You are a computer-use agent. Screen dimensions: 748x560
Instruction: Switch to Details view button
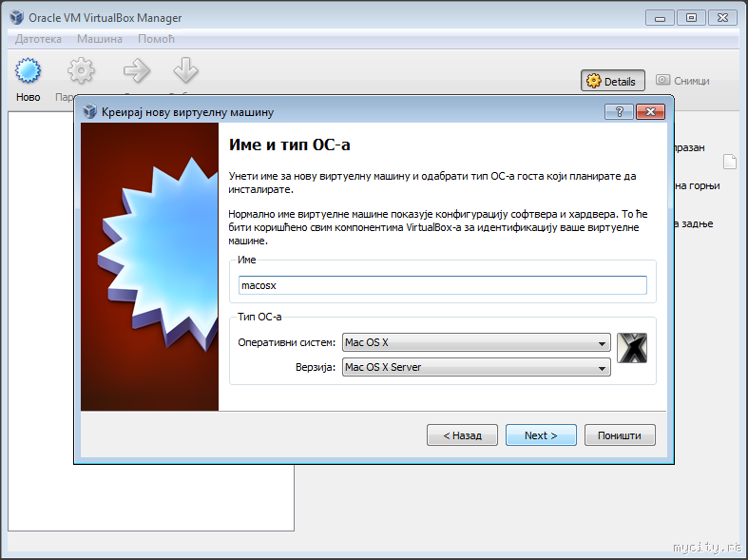click(x=612, y=81)
